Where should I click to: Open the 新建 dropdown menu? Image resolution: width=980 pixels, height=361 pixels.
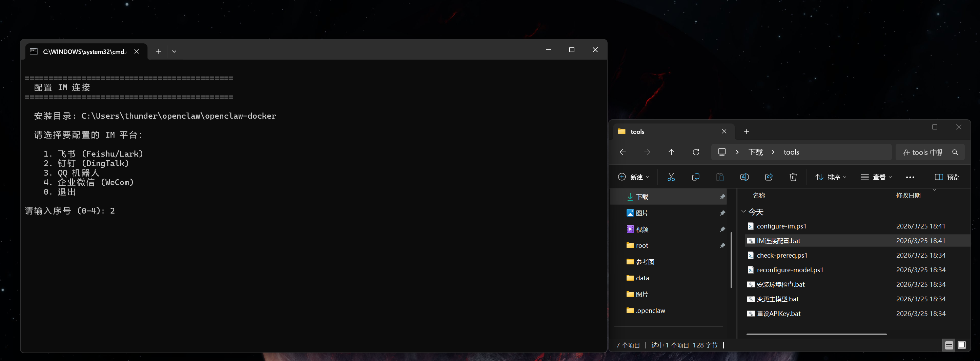(x=633, y=177)
